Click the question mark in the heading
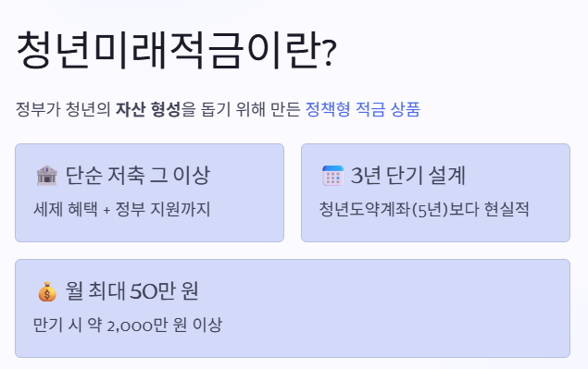This screenshot has height=369, width=588. 329,55
